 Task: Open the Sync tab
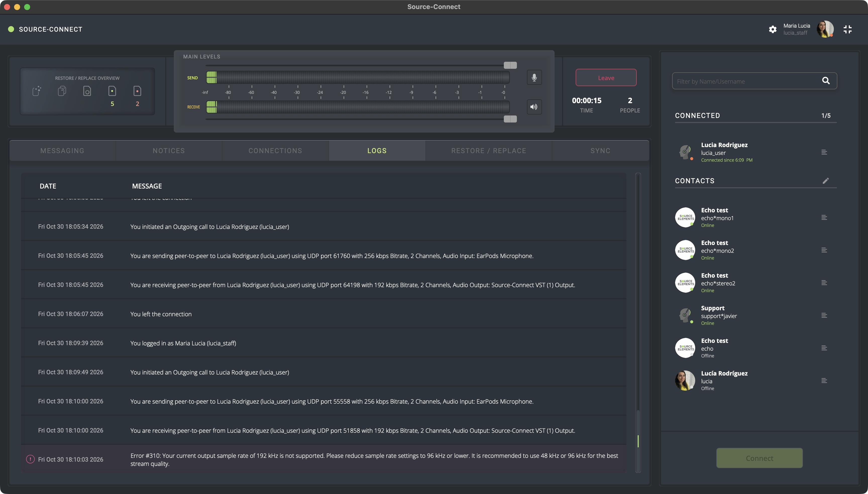tap(600, 151)
